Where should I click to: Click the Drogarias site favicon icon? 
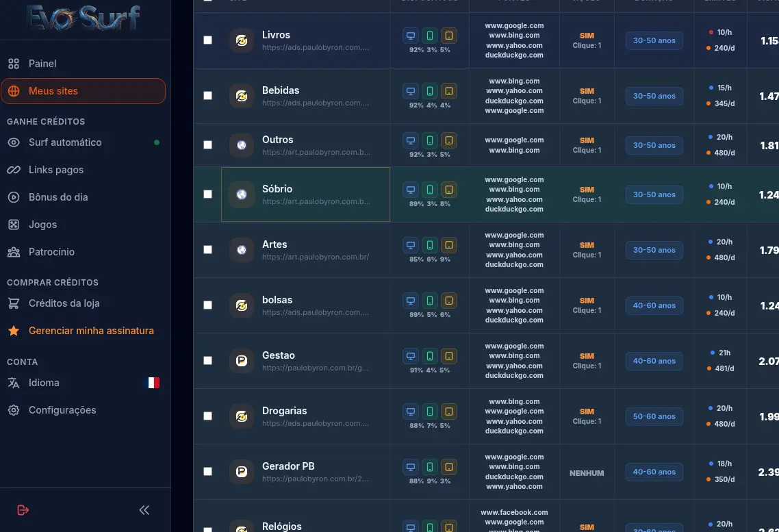point(242,416)
